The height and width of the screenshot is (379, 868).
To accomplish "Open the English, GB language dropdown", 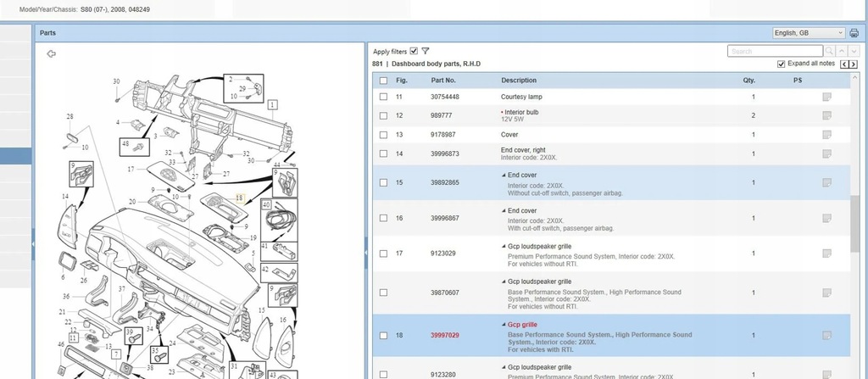I will point(809,33).
